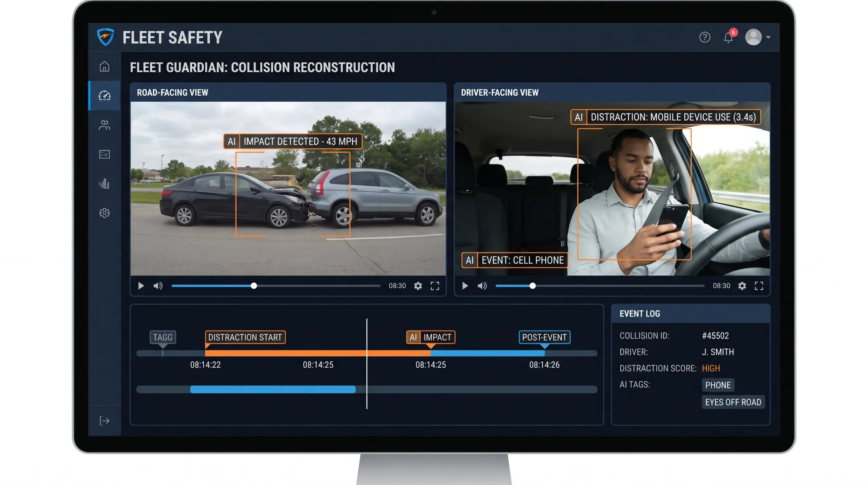Seek the driver-facing video progress slider
This screenshot has width=868, height=485.
tap(600, 286)
